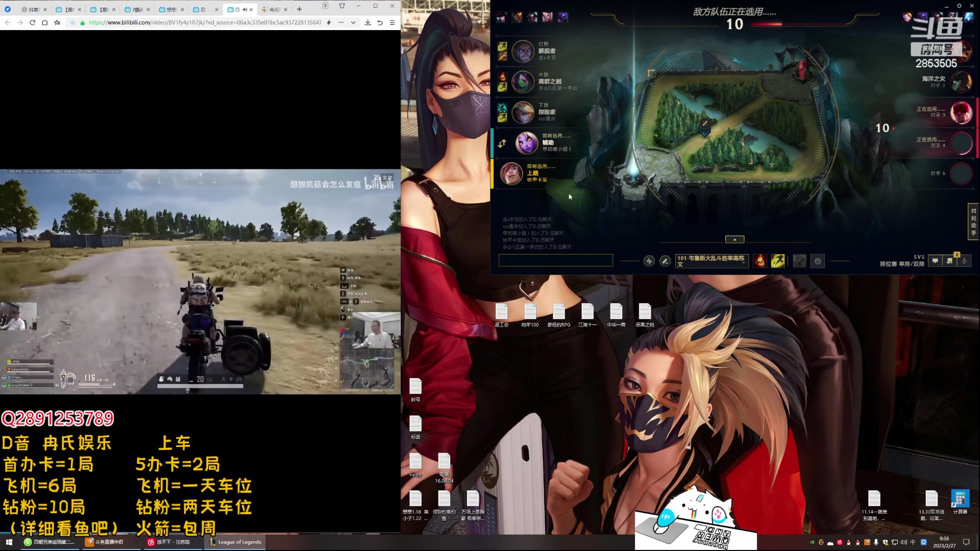
Task: Go back in the browser
Action: [x=8, y=22]
